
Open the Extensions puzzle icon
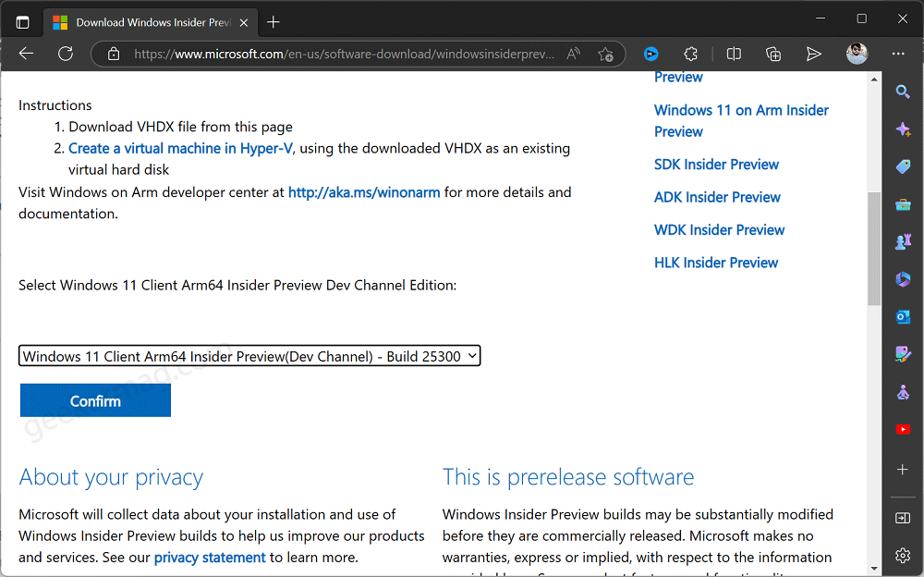690,55
